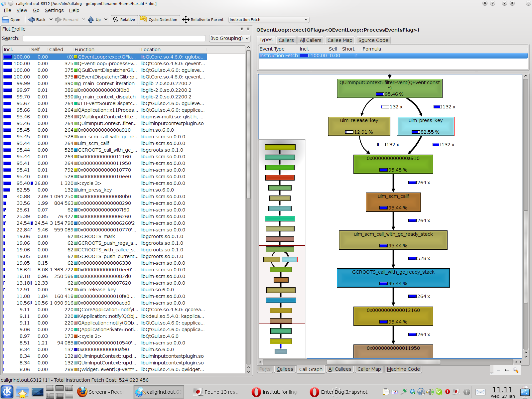This screenshot has height=399, width=532.
Task: Open the No Grouping dropdown
Action: tap(230, 38)
